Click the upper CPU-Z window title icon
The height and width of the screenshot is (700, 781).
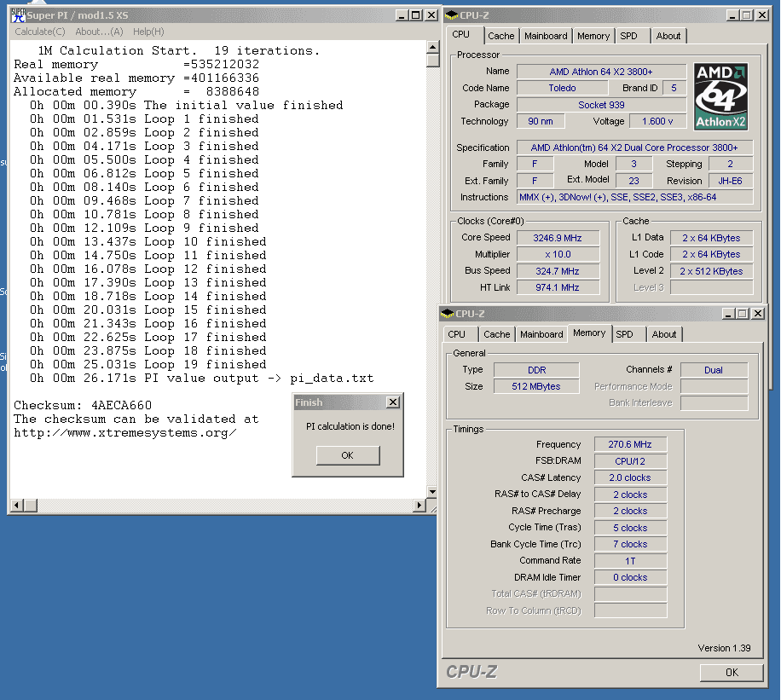coord(451,15)
